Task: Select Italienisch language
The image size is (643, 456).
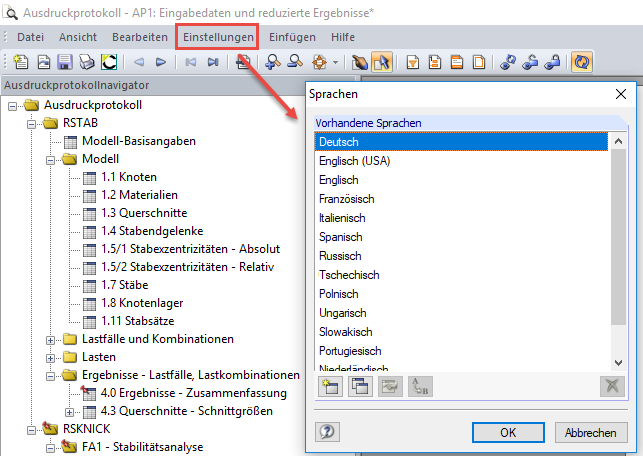Action: 461,218
